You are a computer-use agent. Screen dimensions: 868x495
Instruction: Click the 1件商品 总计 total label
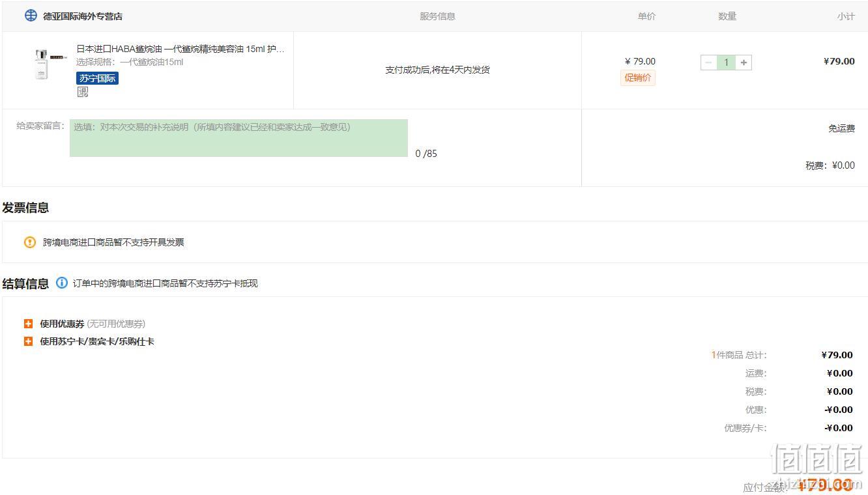(x=739, y=355)
